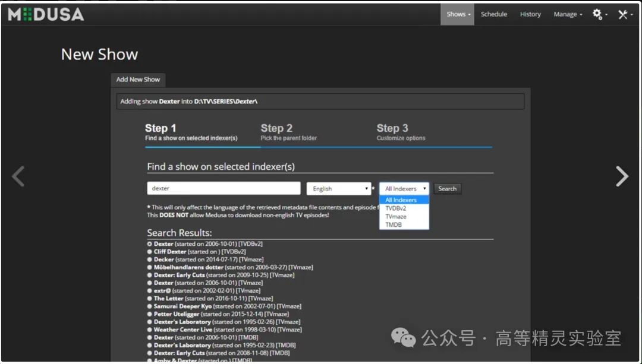This screenshot has width=642, height=364.
Task: Go to previous slide with left arrow
Action: coord(18,176)
